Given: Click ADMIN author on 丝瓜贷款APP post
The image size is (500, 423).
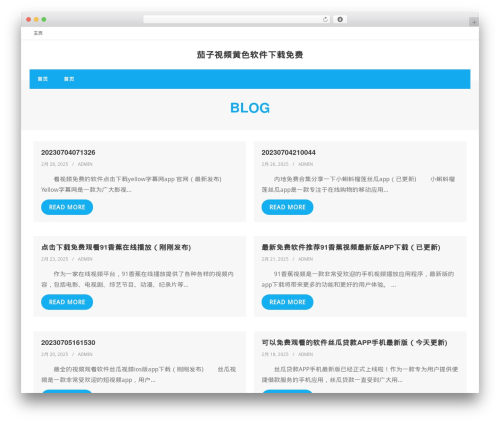Looking at the screenshot, I should (x=305, y=354).
